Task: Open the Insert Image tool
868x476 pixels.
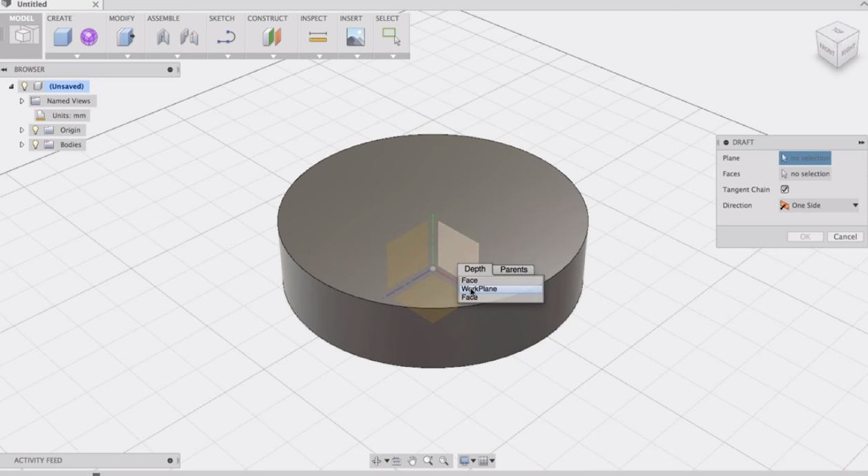Action: [354, 38]
